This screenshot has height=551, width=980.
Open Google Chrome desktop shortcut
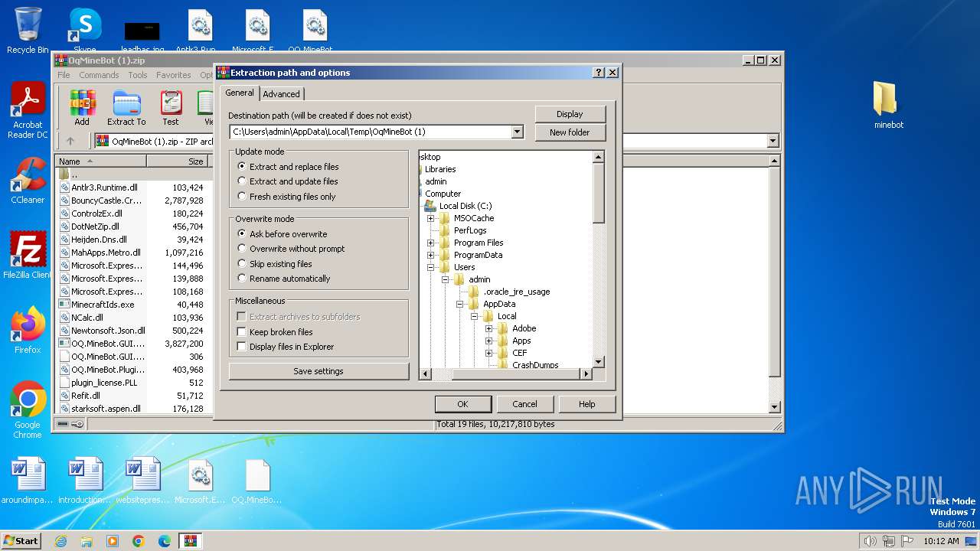28,410
